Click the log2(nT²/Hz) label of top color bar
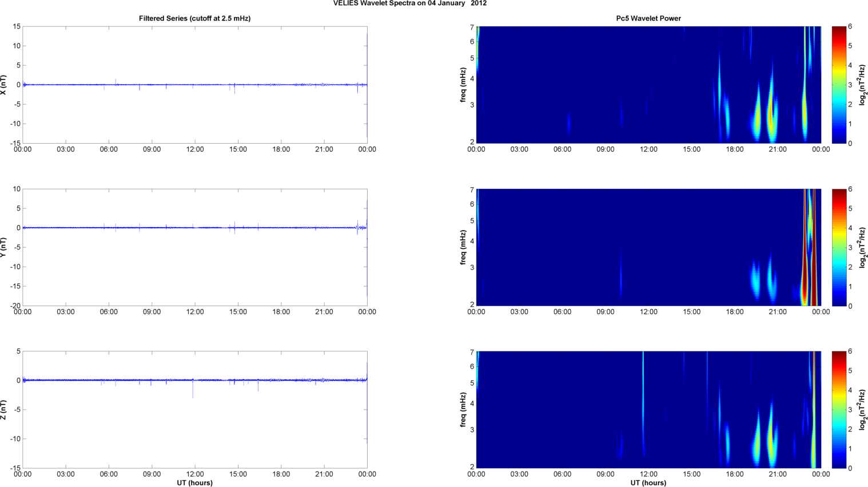This screenshot has height=487, width=868. [x=863, y=85]
